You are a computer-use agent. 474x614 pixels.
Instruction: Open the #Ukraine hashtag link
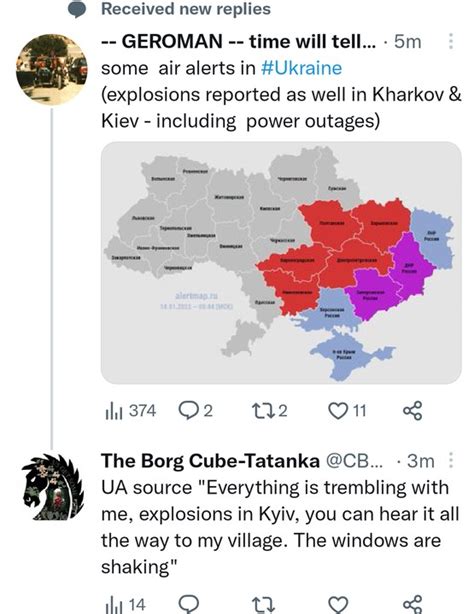pos(301,68)
